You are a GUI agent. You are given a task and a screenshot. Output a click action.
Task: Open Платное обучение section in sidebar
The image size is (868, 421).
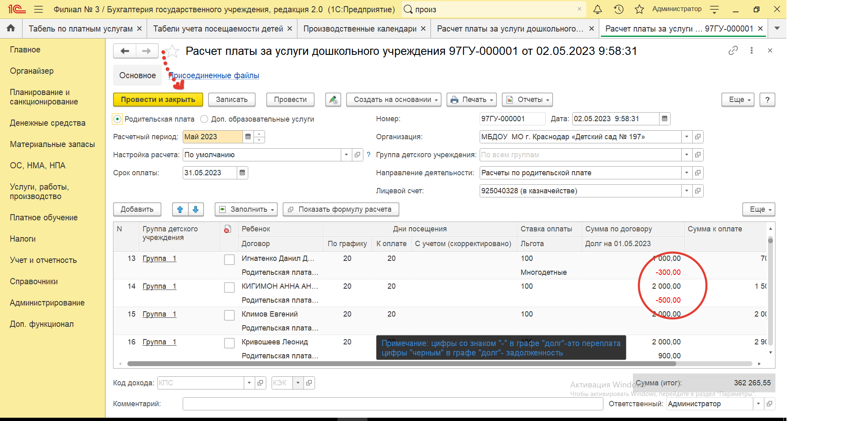coord(44,217)
